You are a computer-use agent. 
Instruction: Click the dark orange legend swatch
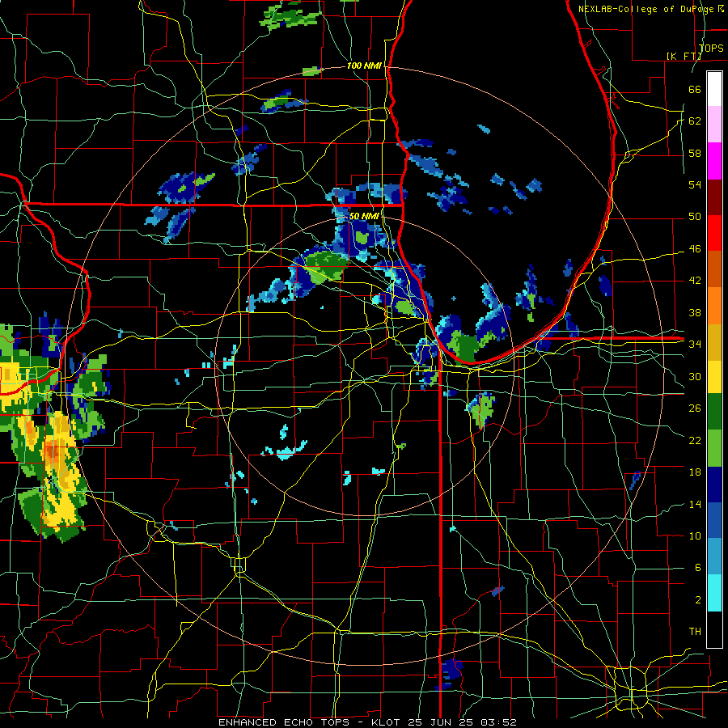[714, 269]
